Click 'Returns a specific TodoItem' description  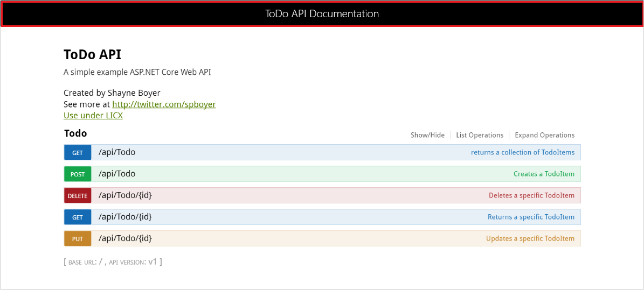pos(531,217)
